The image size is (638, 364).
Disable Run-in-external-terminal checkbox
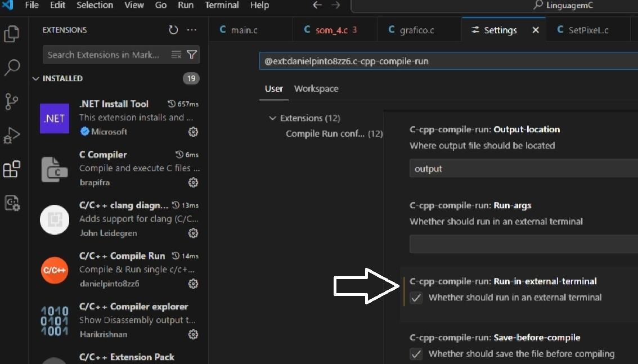(x=416, y=298)
